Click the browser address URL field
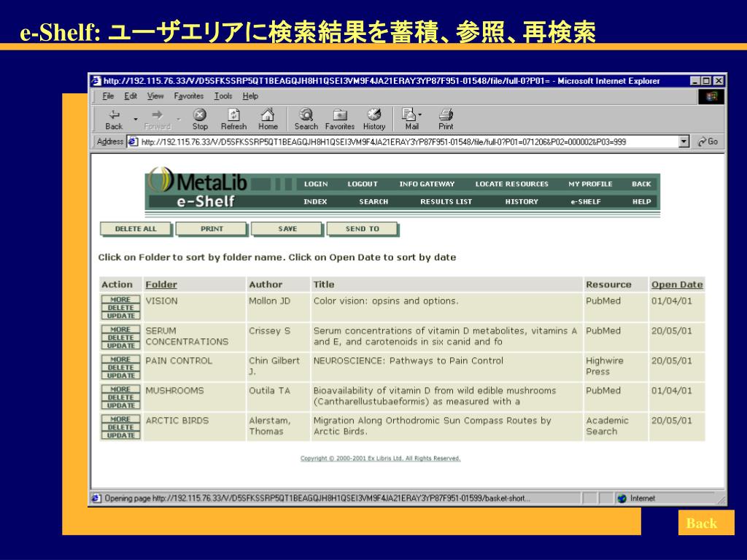 [x=409, y=141]
